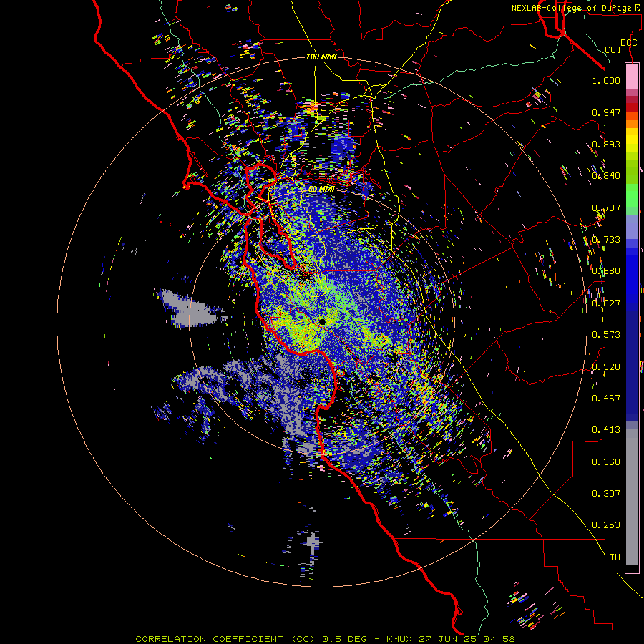Click the 0.467 value on the color scale
Screen dimensions: 644x644
click(x=606, y=399)
